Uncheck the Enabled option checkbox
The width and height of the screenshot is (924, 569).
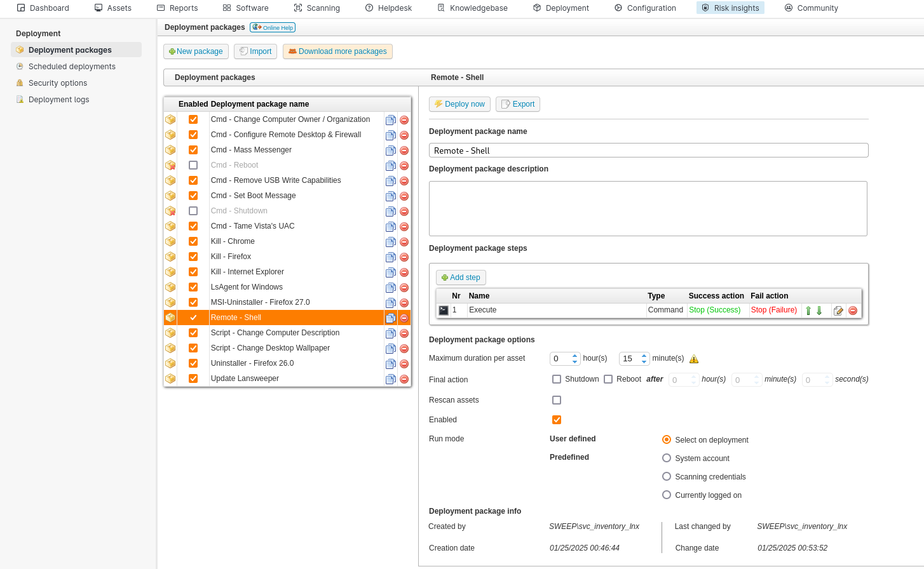pyautogui.click(x=557, y=420)
